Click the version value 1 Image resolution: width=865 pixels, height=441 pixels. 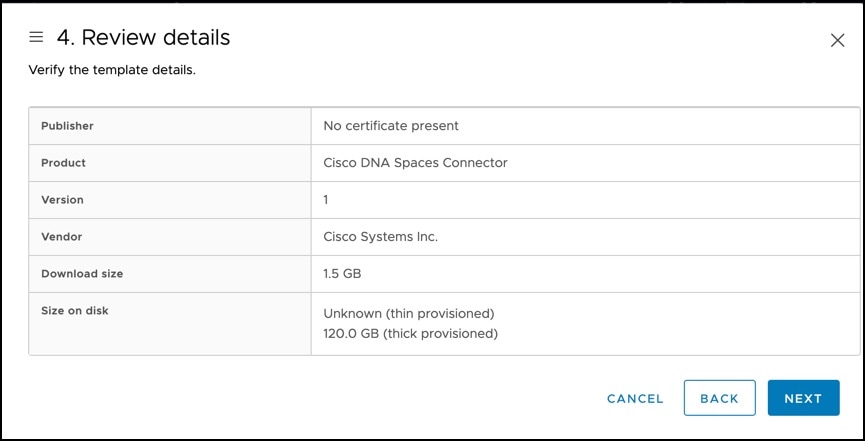(326, 200)
